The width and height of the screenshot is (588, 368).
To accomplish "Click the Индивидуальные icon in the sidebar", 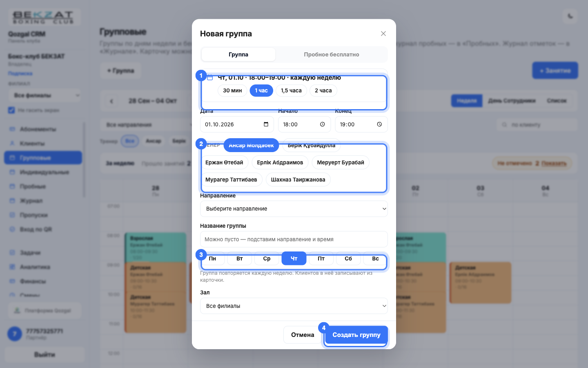I will coord(12,172).
